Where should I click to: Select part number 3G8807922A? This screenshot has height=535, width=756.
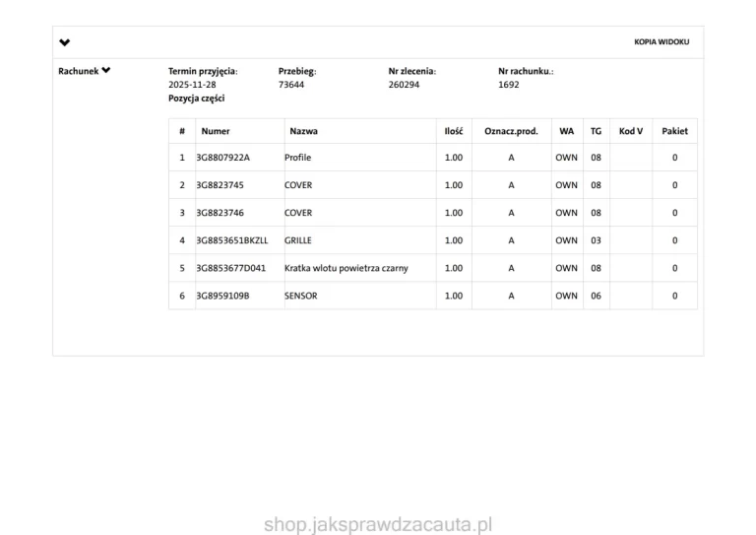click(x=223, y=158)
